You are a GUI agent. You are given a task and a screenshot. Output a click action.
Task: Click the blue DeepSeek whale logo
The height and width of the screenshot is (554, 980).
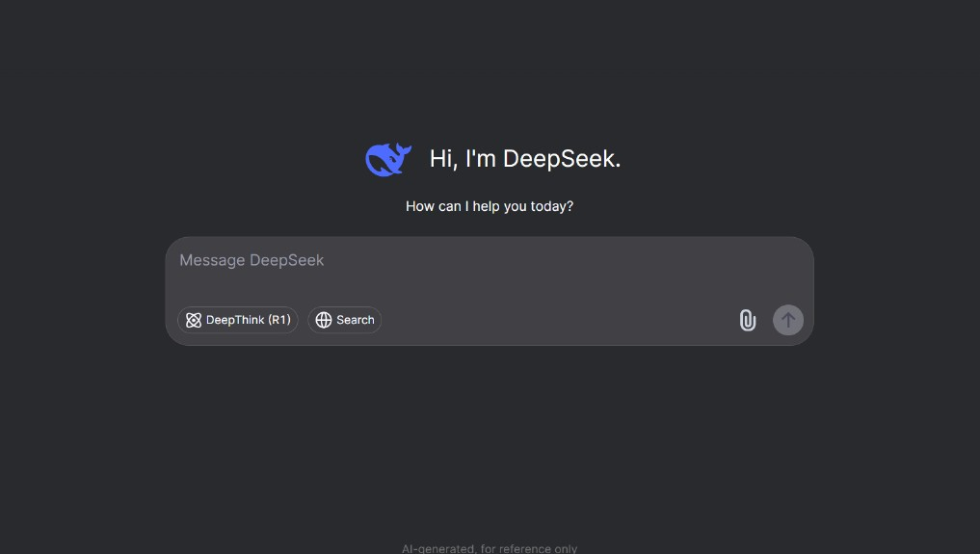pyautogui.click(x=388, y=159)
